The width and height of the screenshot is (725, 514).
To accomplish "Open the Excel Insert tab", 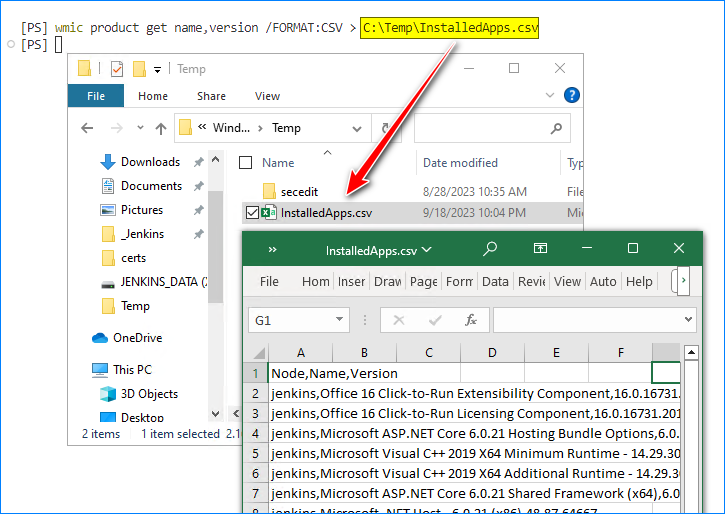I will click(x=351, y=281).
